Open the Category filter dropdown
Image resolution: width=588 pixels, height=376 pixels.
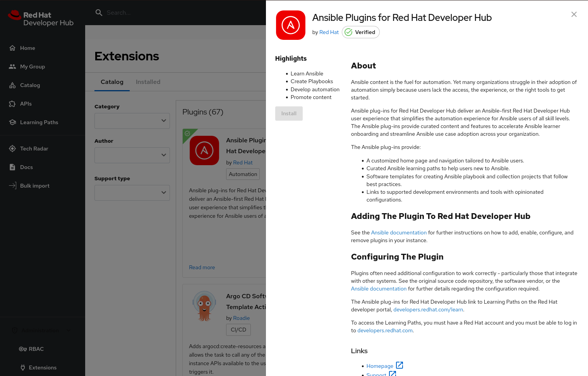tap(132, 121)
